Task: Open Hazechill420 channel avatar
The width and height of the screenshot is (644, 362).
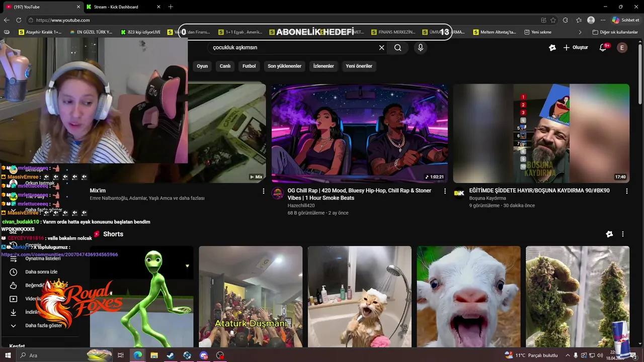Action: pos(278,193)
